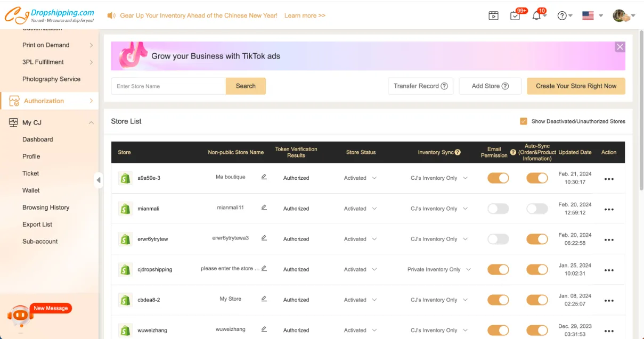
Task: Open Wallet in the sidebar menu
Action: pyautogui.click(x=31, y=191)
